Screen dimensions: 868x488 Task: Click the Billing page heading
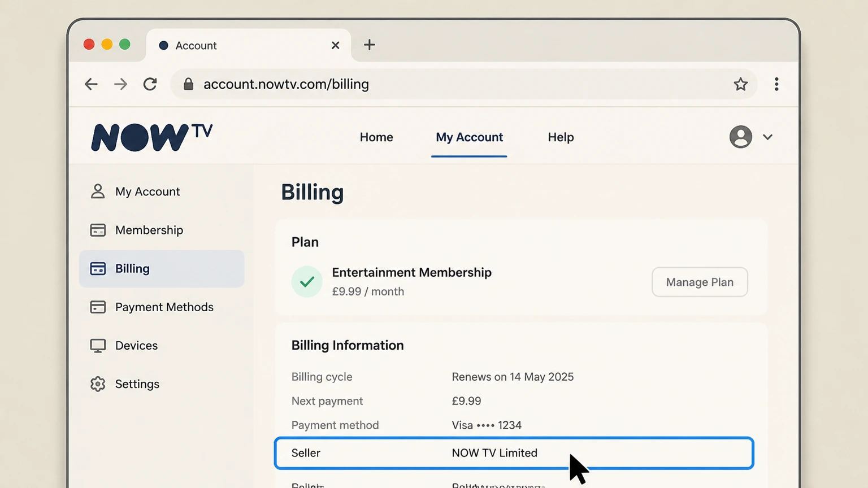[312, 193]
